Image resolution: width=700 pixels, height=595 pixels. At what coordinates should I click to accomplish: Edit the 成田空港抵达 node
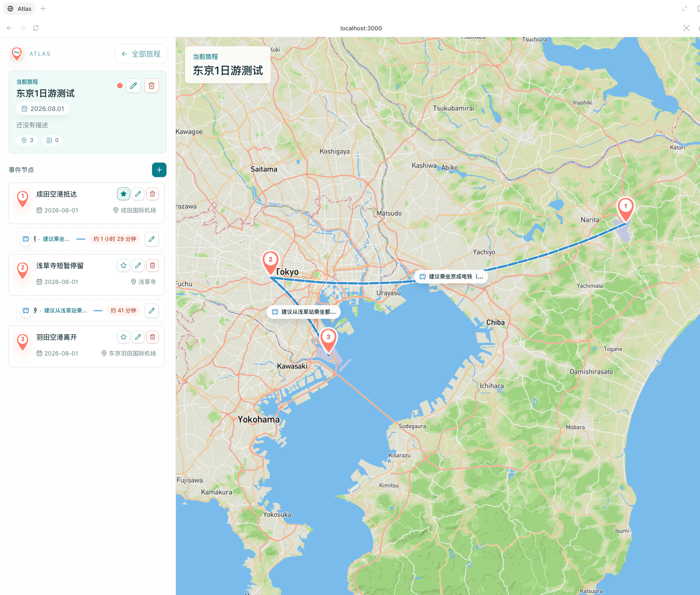[x=138, y=194]
